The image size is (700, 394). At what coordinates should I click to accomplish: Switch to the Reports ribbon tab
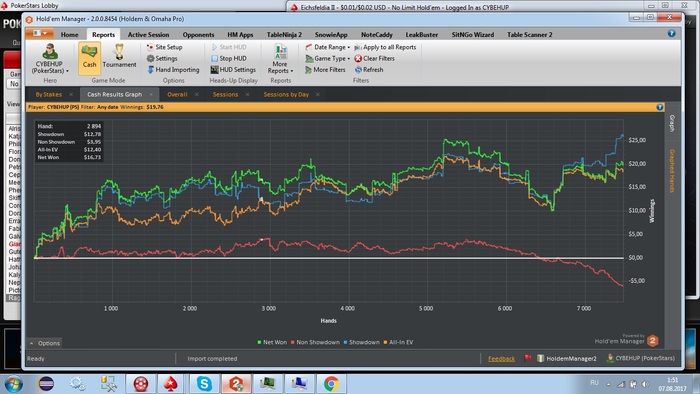pos(104,34)
